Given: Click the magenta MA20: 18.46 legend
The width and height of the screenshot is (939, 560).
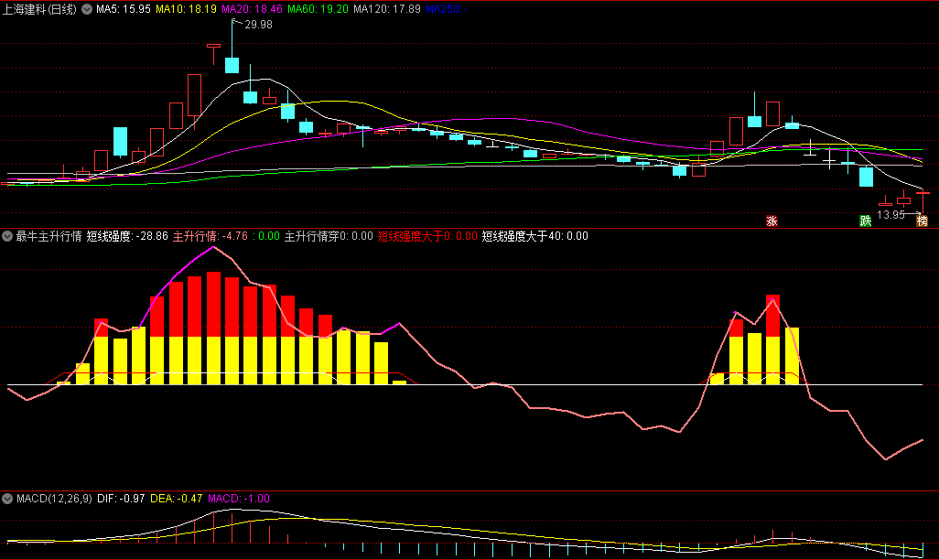Looking at the screenshot, I should pyautogui.click(x=252, y=9).
